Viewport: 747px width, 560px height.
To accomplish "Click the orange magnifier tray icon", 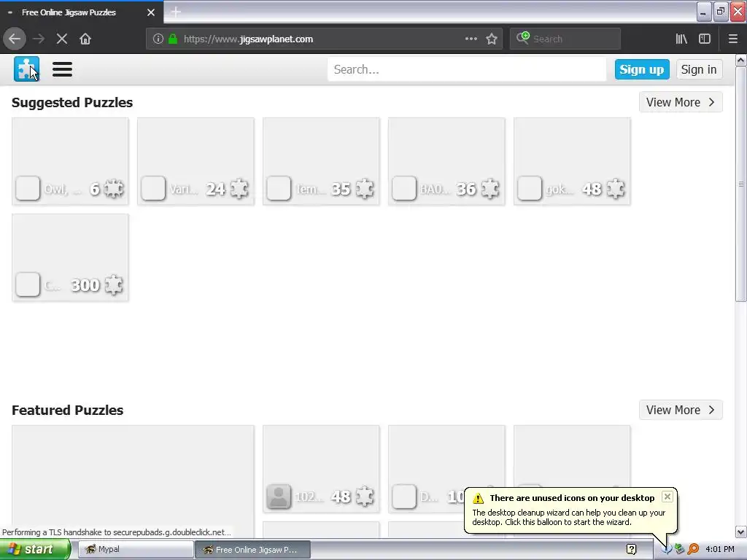I will click(x=693, y=549).
